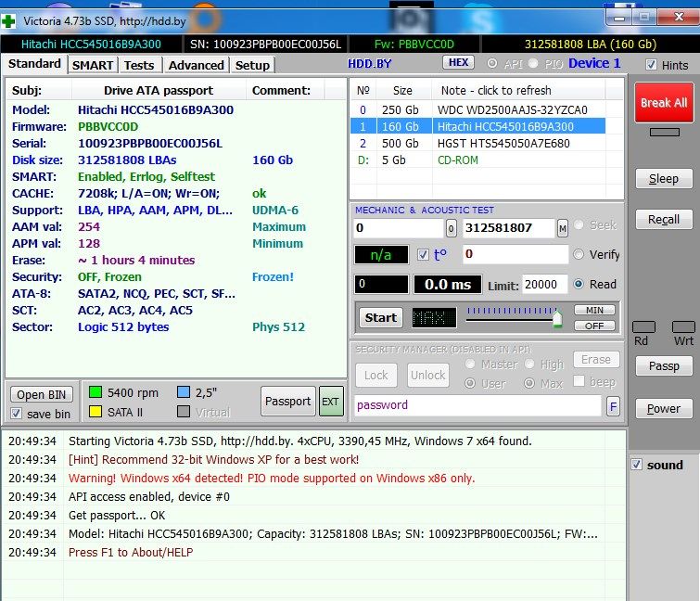The image size is (700, 601).
Task: Click the Rd indicator box
Action: 643,326
